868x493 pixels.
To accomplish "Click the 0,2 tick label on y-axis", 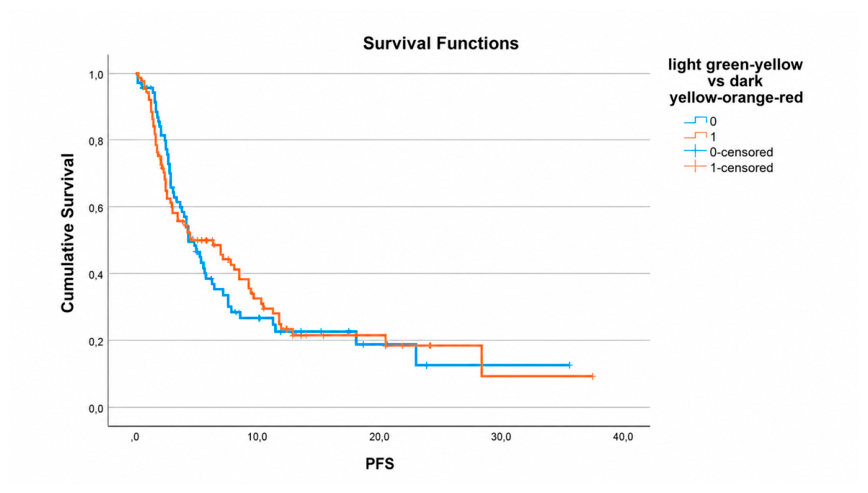I will [x=96, y=342].
